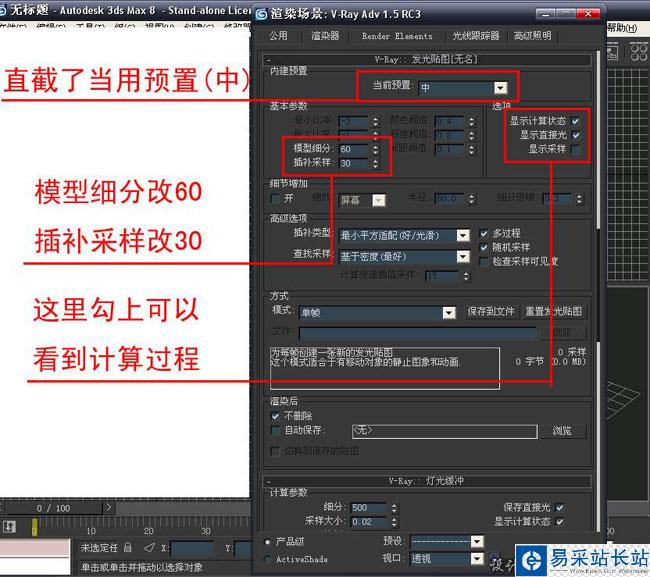Click the 重置发光贴图 button

pos(553,312)
